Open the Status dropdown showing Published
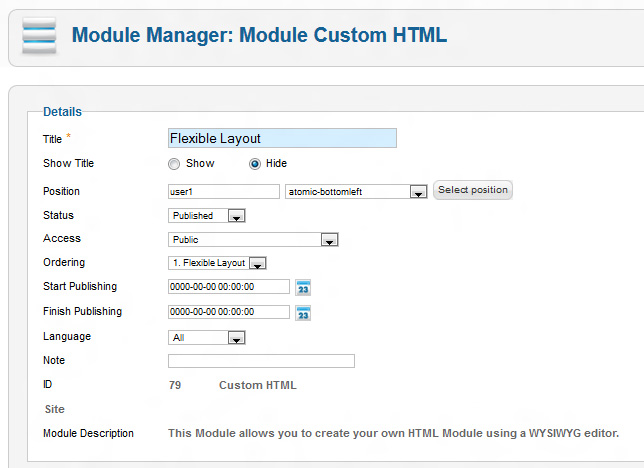 (236, 216)
